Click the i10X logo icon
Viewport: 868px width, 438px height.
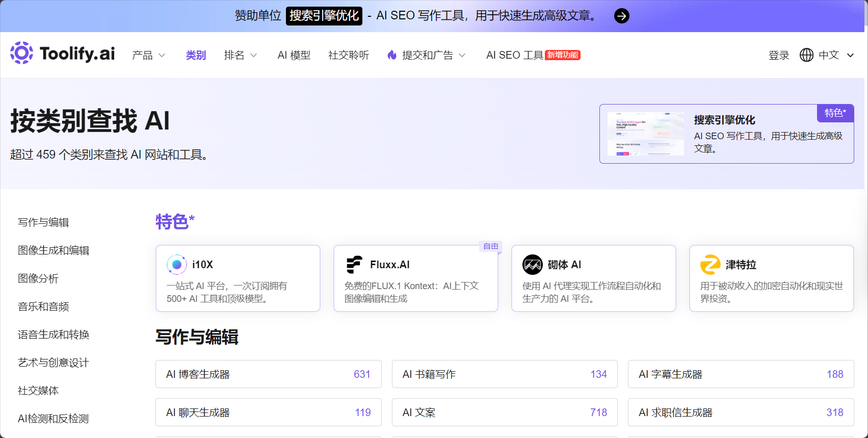click(x=176, y=264)
